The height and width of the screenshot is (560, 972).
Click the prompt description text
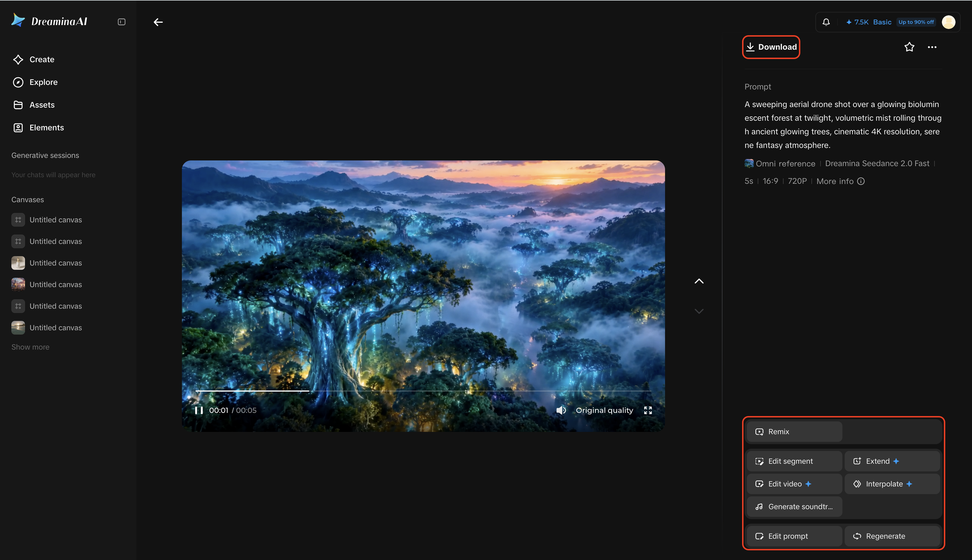coord(843,125)
